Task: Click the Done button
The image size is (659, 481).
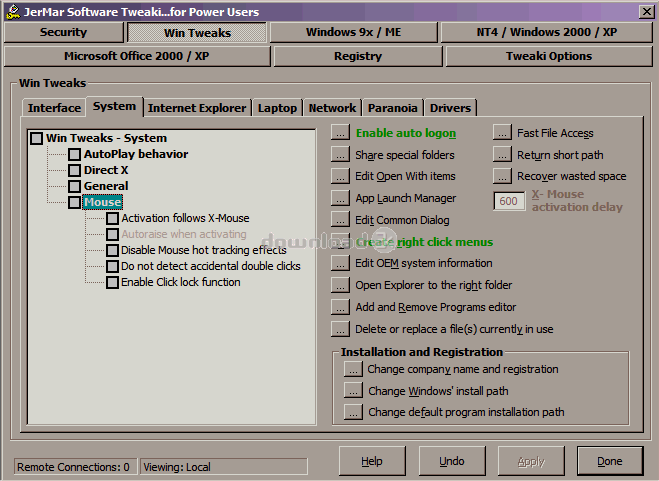Action: [x=610, y=461]
